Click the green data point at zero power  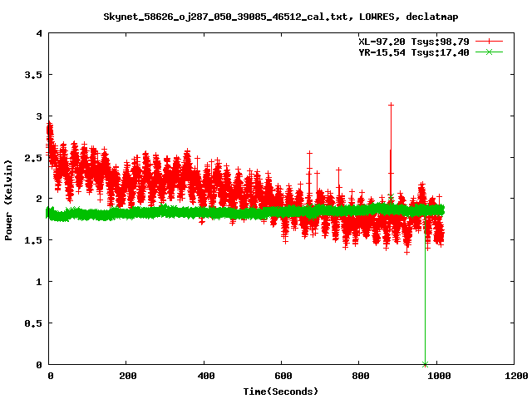click(x=425, y=364)
